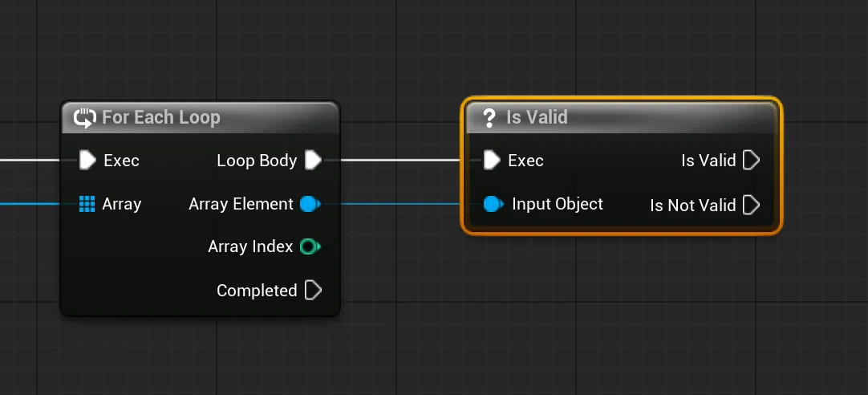The width and height of the screenshot is (868, 395).
Task: Click the white wire between Loop Body and Exec
Action: (x=400, y=160)
